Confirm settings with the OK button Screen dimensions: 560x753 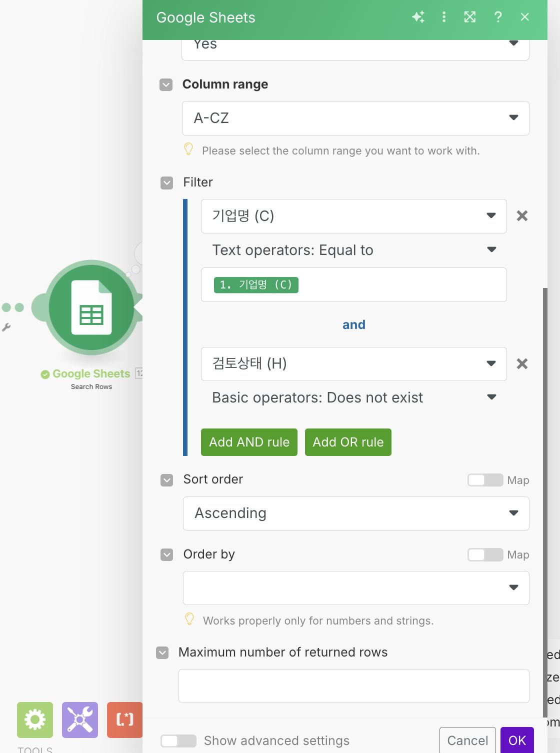[517, 740]
